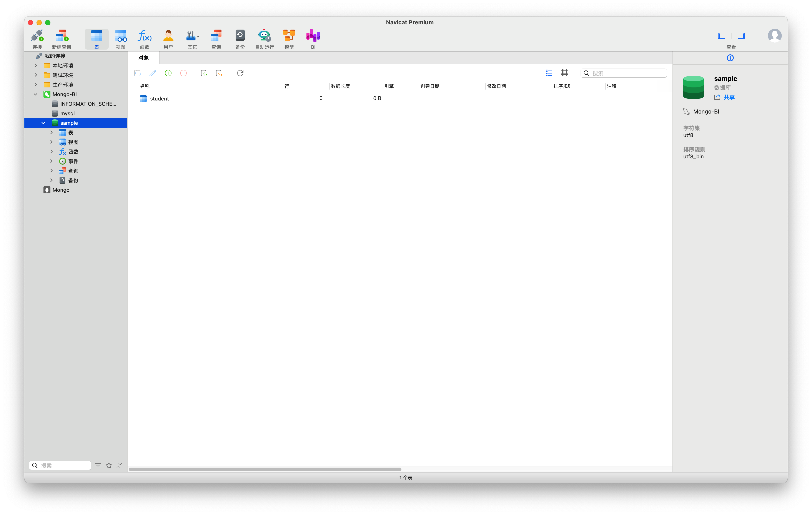Select the Mongo connection in tree

(x=76, y=190)
